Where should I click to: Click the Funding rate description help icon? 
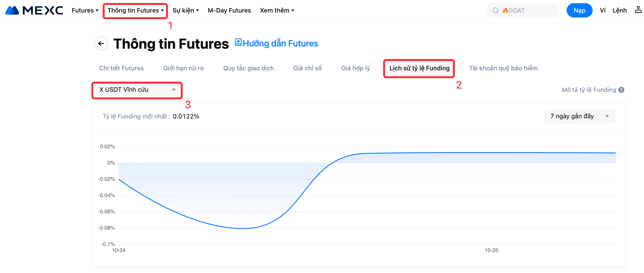pos(621,90)
